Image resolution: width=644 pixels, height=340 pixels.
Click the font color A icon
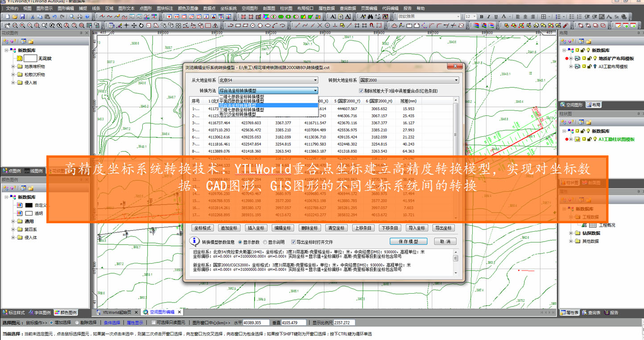tap(504, 16)
